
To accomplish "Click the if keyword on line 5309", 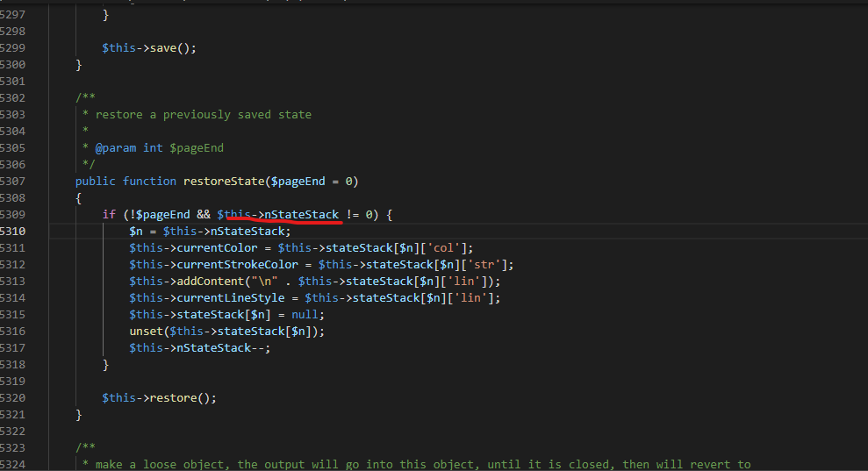I will coord(109,215).
